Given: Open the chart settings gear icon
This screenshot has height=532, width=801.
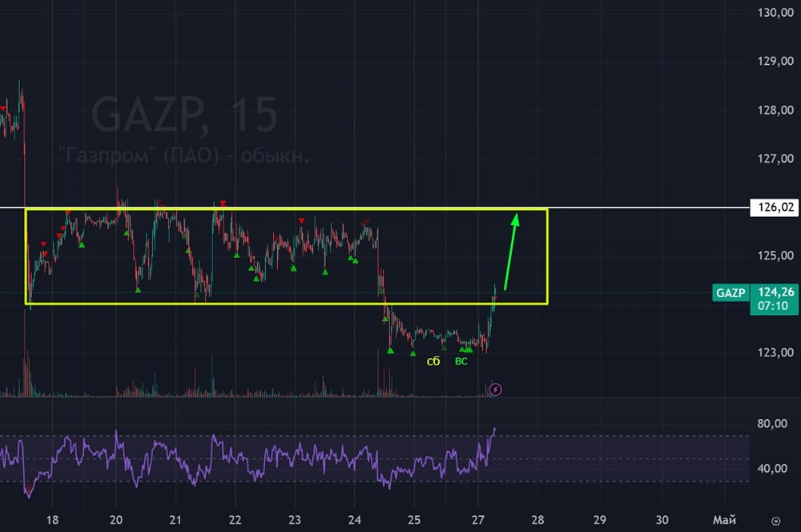Looking at the screenshot, I should point(775,522).
